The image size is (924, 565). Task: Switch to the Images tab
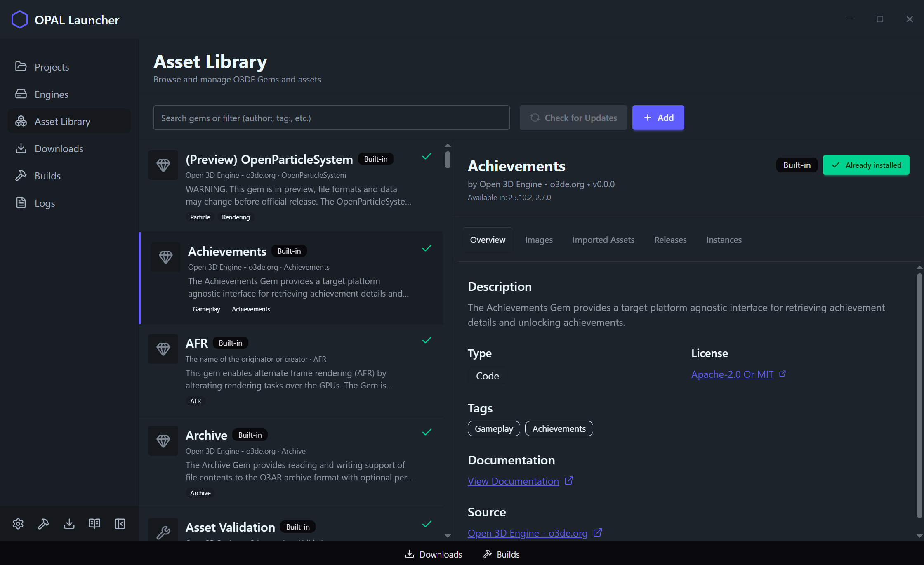[539, 240]
